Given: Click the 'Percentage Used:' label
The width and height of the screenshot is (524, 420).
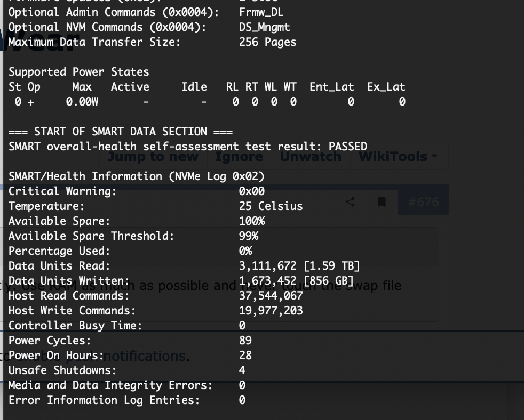Looking at the screenshot, I should (x=59, y=251).
